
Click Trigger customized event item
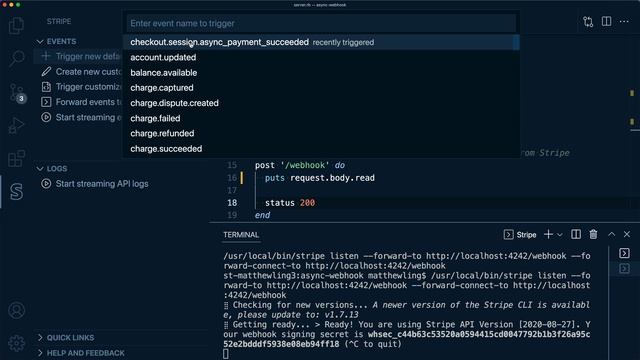[89, 87]
